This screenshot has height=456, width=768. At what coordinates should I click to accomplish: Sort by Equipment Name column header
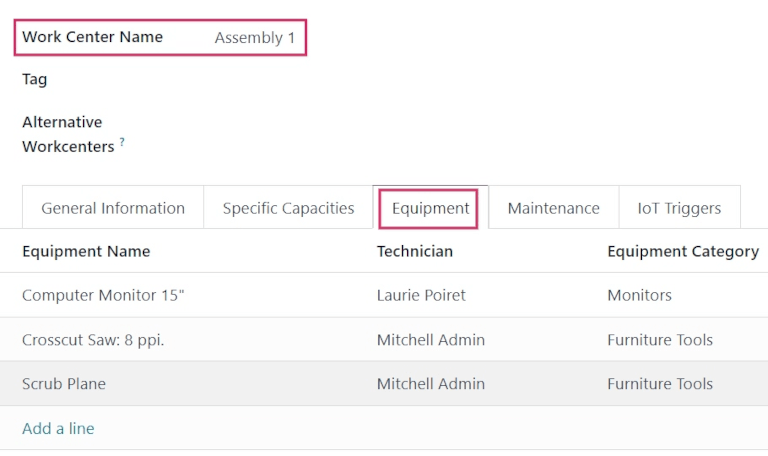click(x=86, y=251)
